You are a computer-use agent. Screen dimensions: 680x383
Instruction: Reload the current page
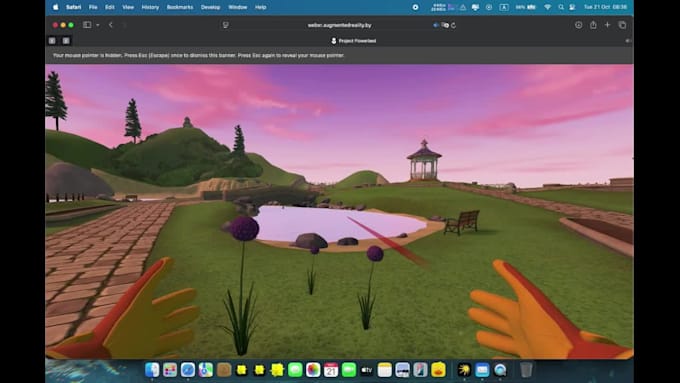pos(453,25)
